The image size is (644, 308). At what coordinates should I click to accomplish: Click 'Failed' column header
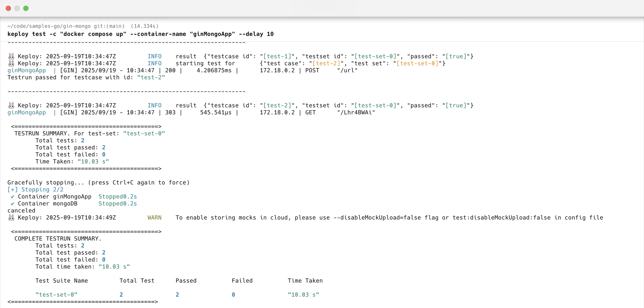coord(242,280)
